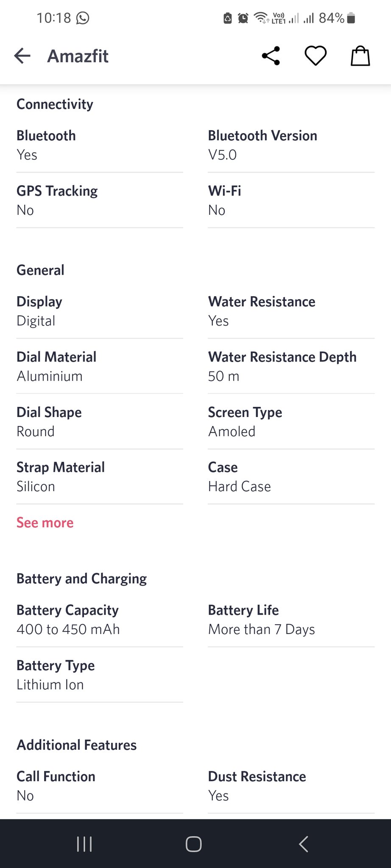Select the Additional Features heading
Viewport: 391px width, 868px height.
coord(76,745)
